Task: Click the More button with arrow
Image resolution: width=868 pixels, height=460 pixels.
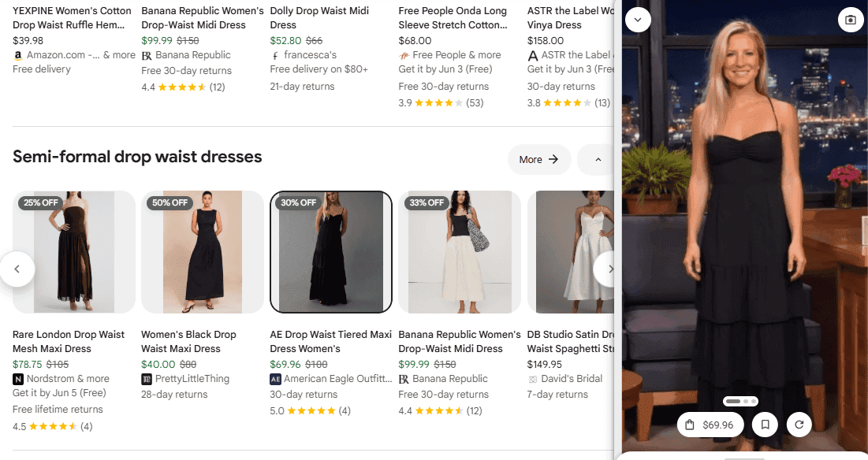Action: point(538,160)
